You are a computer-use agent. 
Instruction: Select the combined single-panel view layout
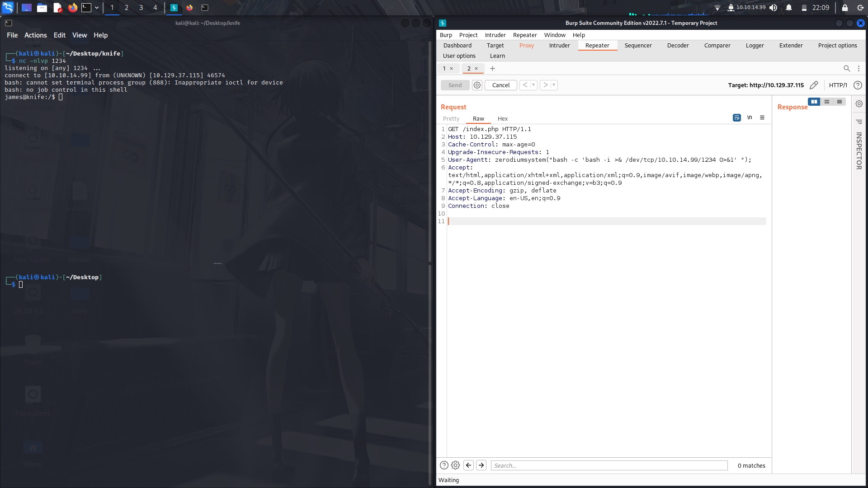[x=839, y=101]
